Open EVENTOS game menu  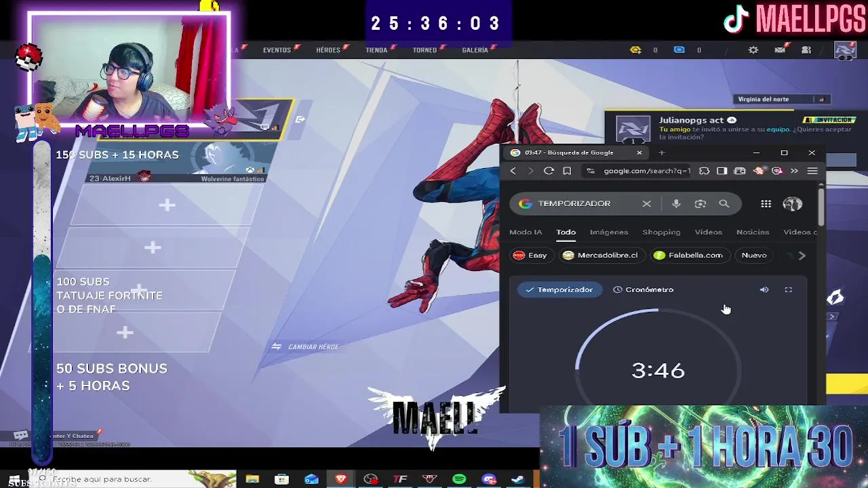[x=277, y=49]
